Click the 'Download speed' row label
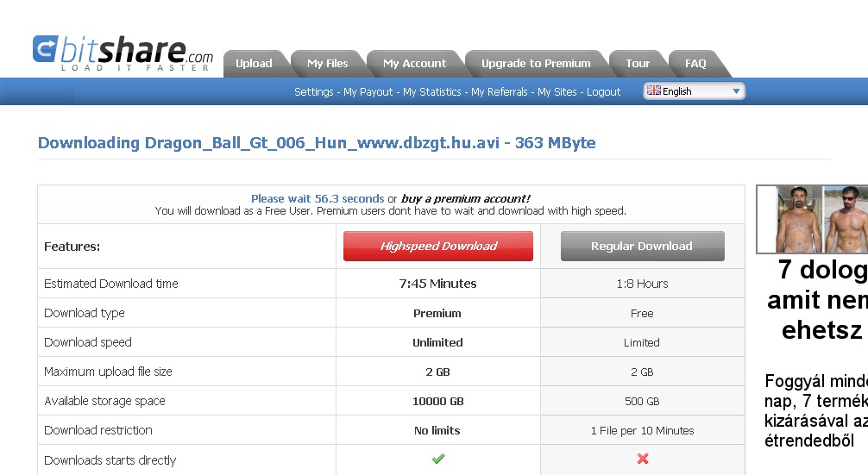868x475 pixels. click(x=87, y=342)
